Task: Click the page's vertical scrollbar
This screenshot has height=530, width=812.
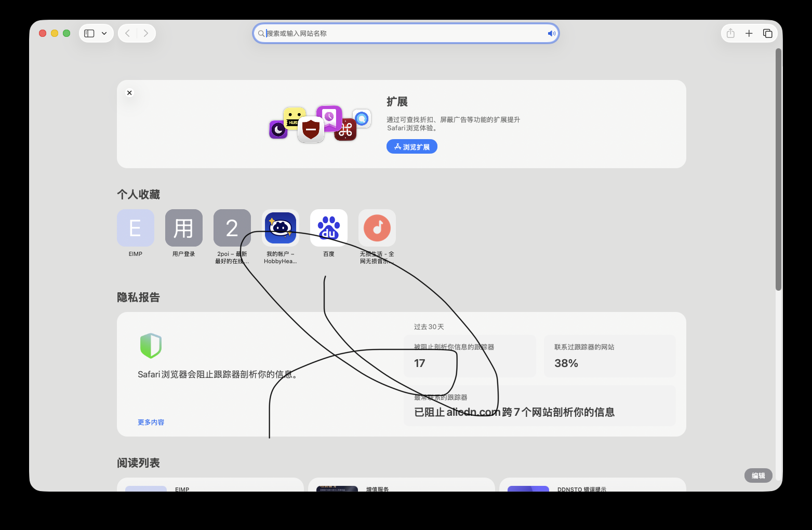Action: click(x=778, y=169)
